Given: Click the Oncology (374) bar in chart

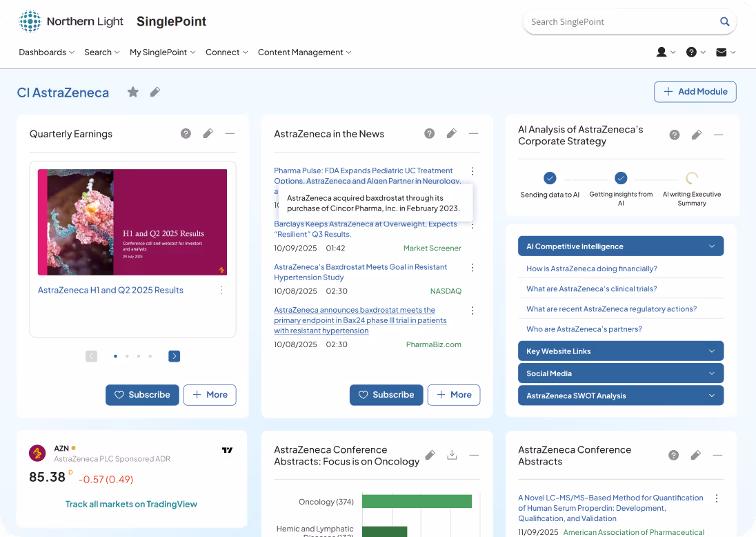Looking at the screenshot, I should [417, 501].
